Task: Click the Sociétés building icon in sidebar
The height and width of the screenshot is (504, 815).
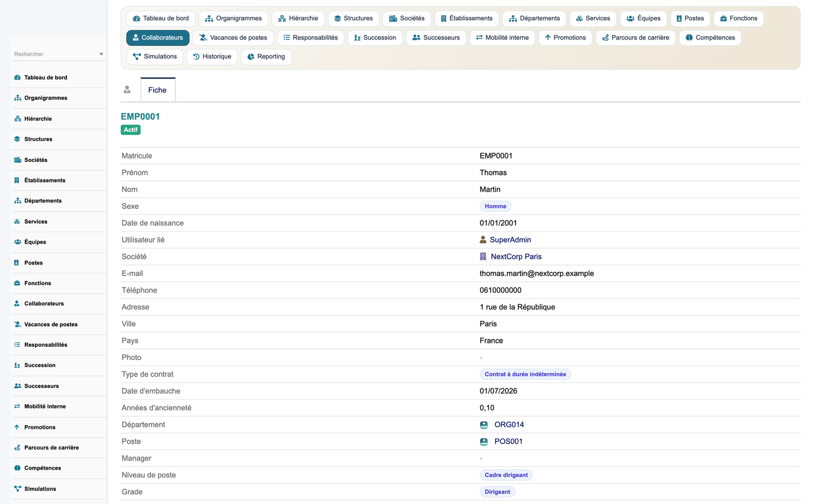Action: pyautogui.click(x=17, y=160)
